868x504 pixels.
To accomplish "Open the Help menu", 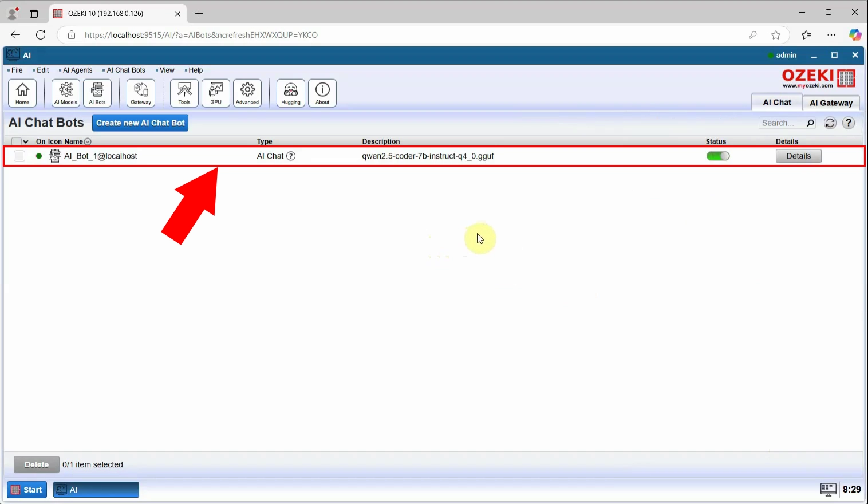I will tap(194, 70).
